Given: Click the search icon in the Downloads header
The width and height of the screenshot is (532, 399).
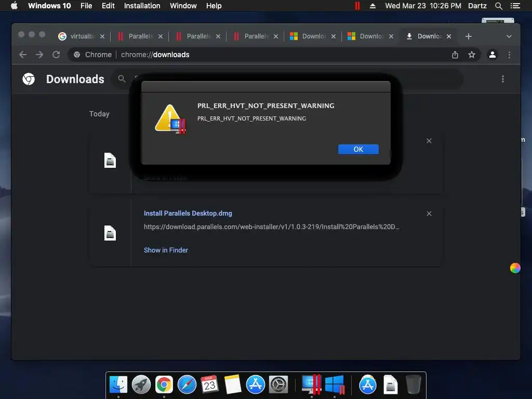Looking at the screenshot, I should coord(122,79).
